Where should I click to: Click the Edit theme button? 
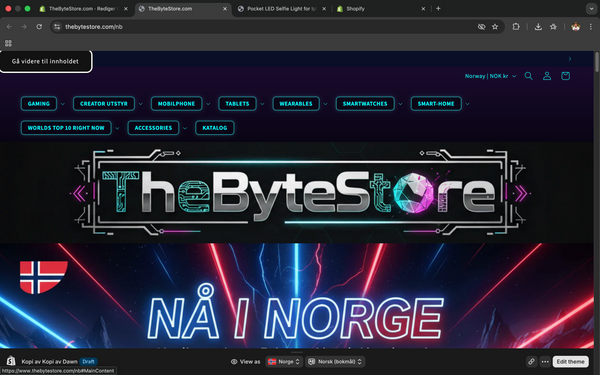click(570, 361)
